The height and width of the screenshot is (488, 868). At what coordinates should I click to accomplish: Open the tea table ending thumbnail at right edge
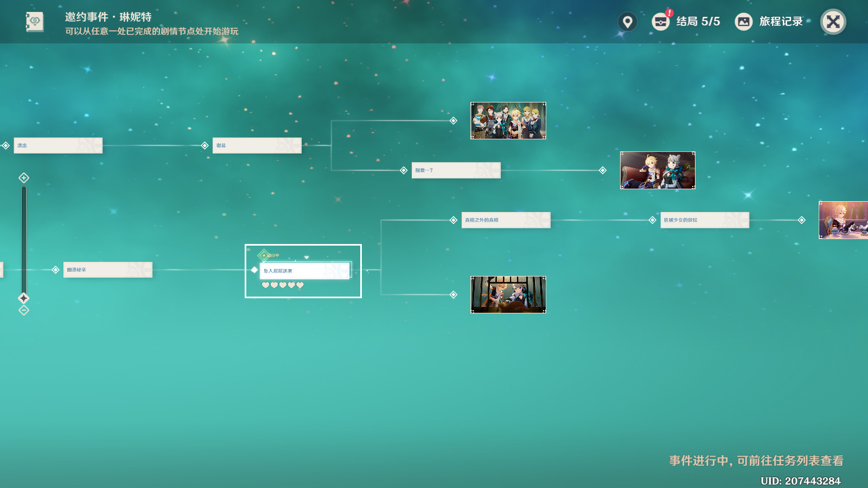pos(844,220)
